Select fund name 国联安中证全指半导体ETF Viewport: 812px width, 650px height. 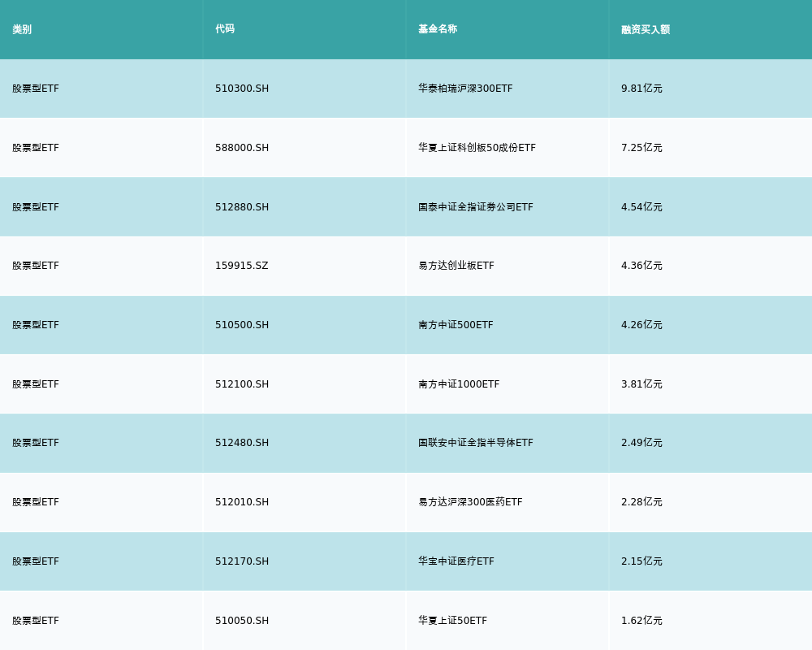[x=475, y=443]
